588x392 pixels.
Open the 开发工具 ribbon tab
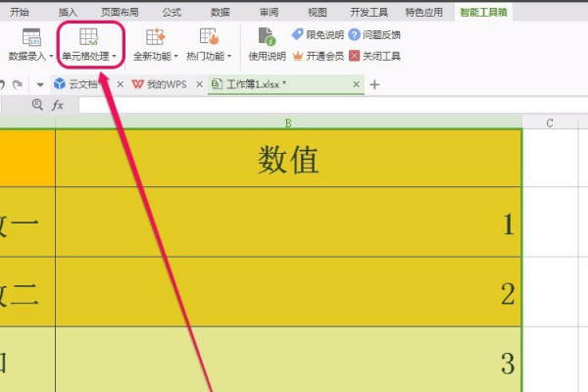369,13
